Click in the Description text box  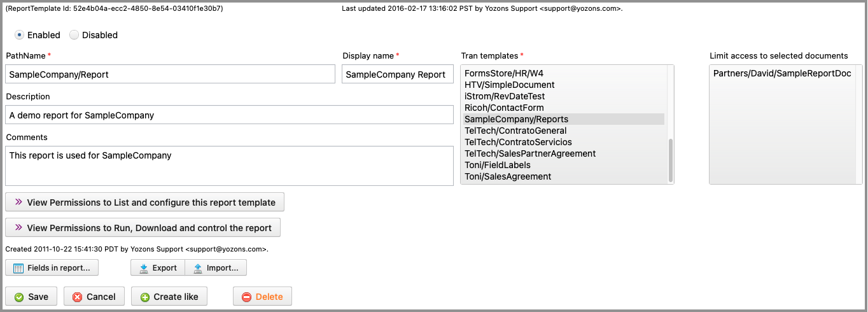click(230, 115)
